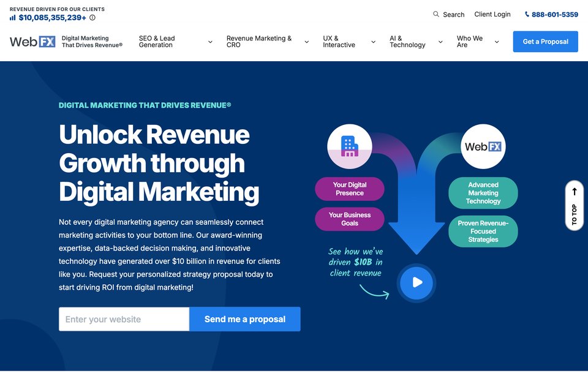Click the phone handset icon
The width and height of the screenshot is (588, 384).
(x=527, y=14)
